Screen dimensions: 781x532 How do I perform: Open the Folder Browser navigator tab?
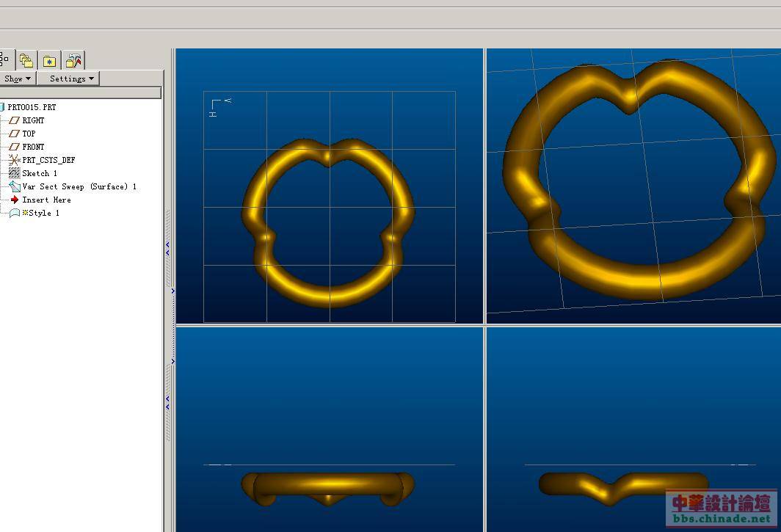[x=26, y=60]
